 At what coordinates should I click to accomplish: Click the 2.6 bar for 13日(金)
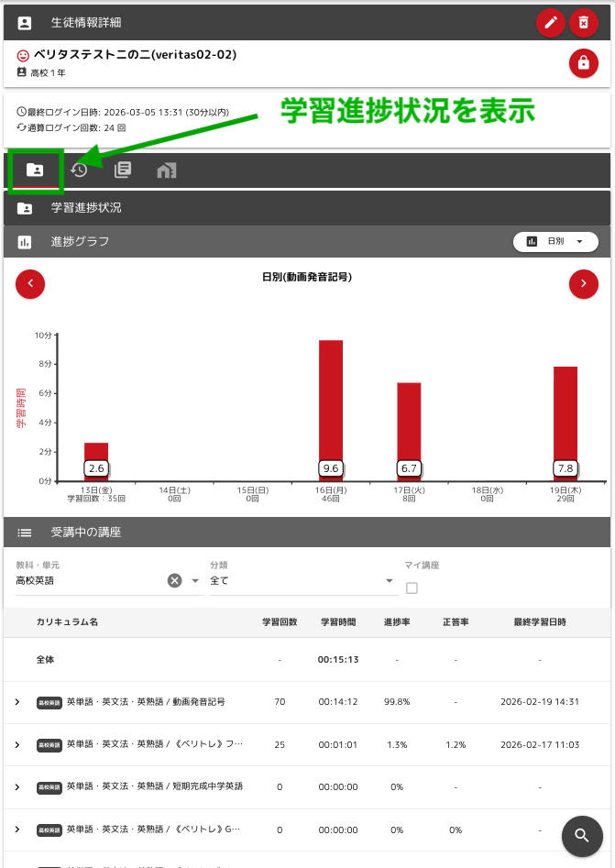pyautogui.click(x=96, y=462)
